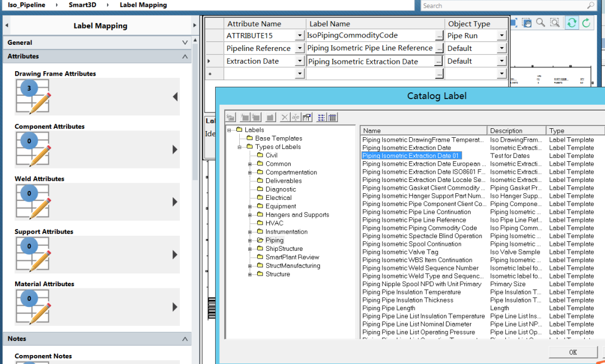The image size is (605, 364).
Task: Click the single-arrow refresh icon
Action: [x=586, y=23]
